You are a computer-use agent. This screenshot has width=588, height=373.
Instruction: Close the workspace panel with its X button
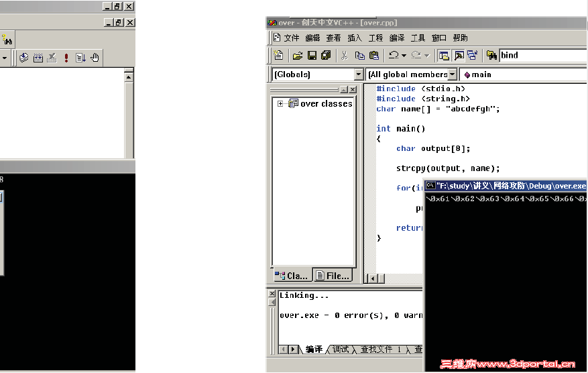(x=353, y=90)
